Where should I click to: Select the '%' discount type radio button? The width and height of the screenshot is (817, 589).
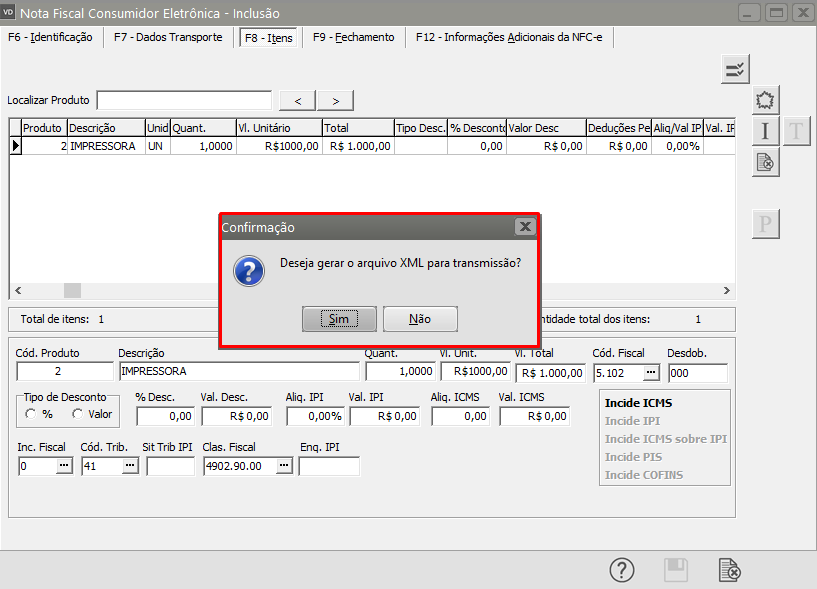point(32,414)
